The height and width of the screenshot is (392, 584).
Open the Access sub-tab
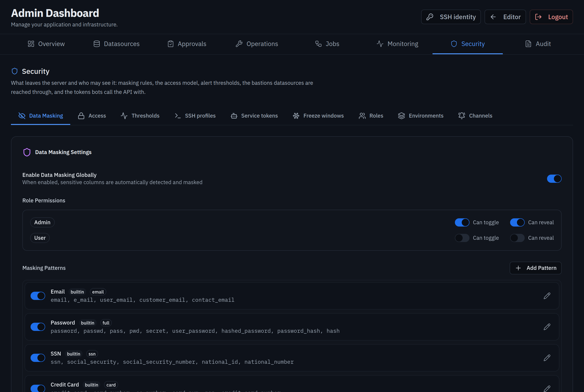click(92, 116)
